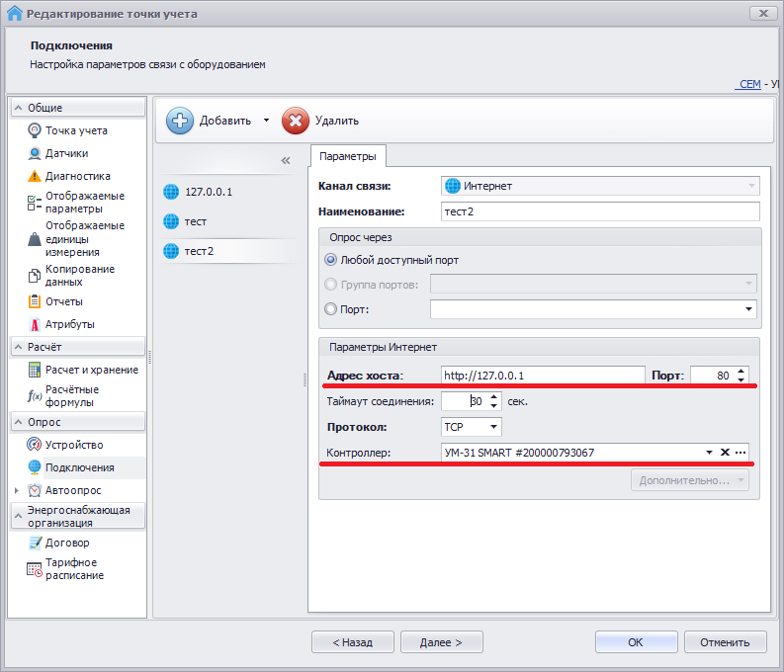Image resolution: width=784 pixels, height=672 pixels.
Task: Switch to the Параметры tab
Action: (347, 157)
